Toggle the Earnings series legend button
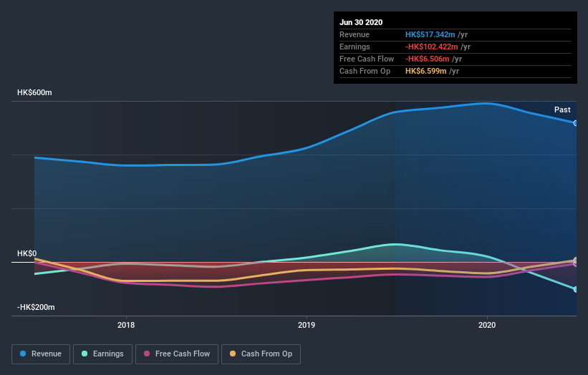The image size is (588, 375). coord(102,354)
